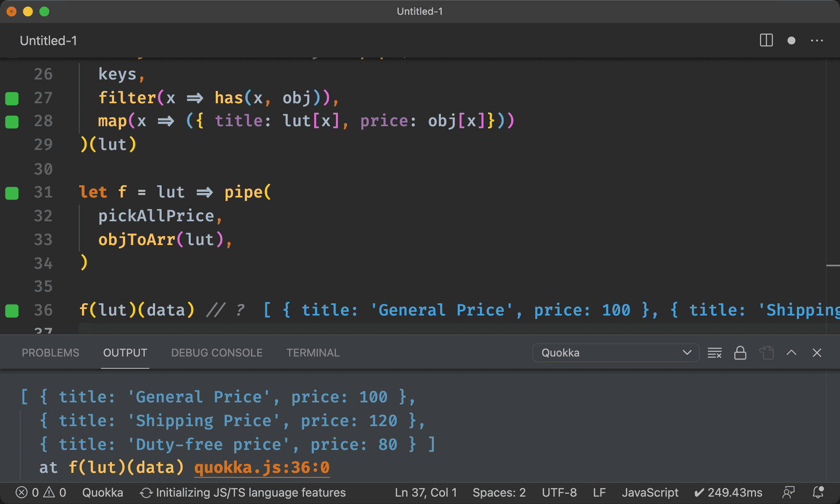Go to line via Ln 37, Col 1
This screenshot has width=840, height=504.
(426, 493)
